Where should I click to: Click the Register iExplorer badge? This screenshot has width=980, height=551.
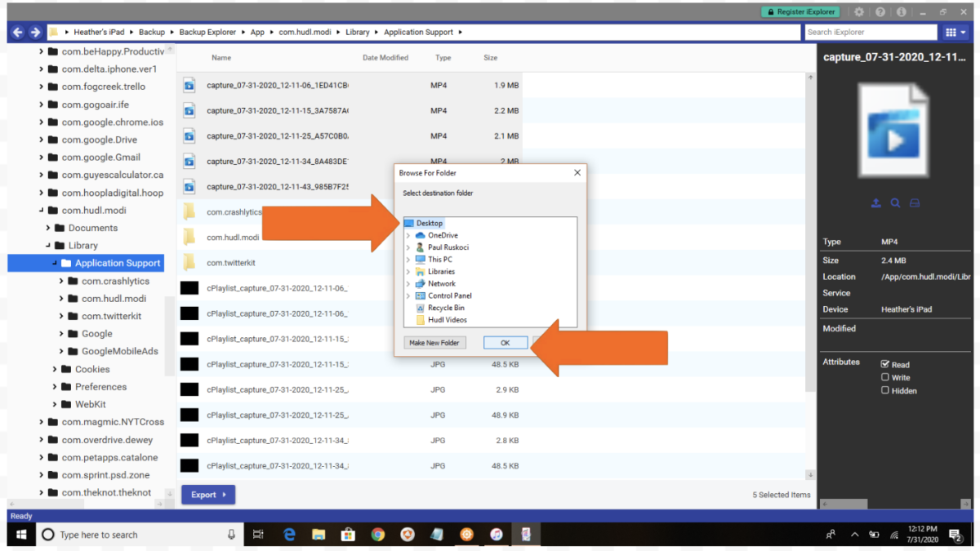click(x=801, y=12)
